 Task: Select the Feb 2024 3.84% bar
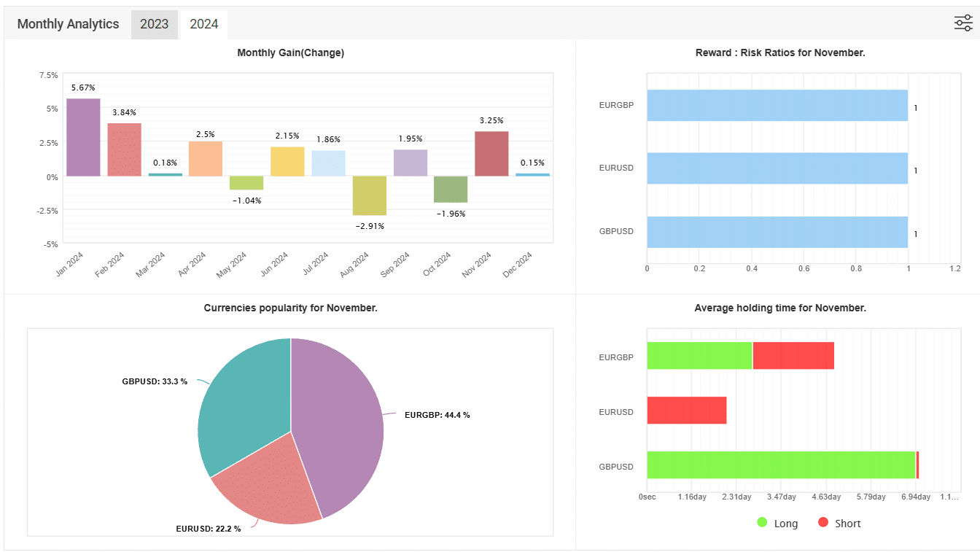124,149
